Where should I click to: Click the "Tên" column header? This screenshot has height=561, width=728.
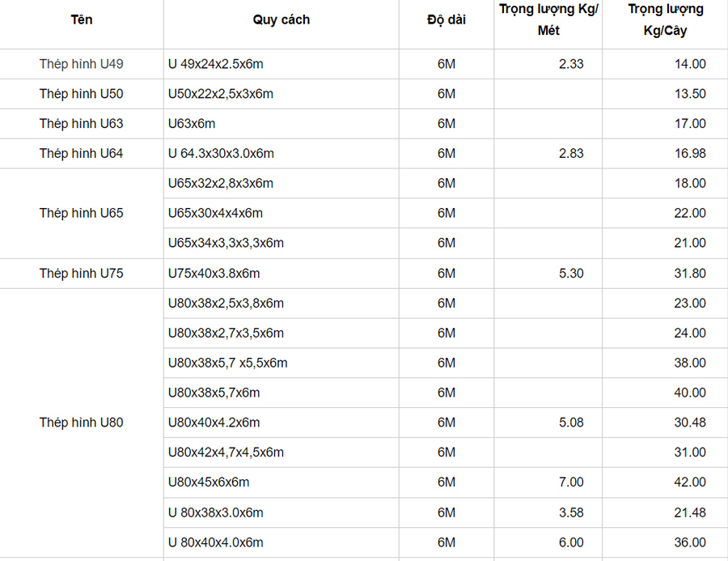click(81, 19)
